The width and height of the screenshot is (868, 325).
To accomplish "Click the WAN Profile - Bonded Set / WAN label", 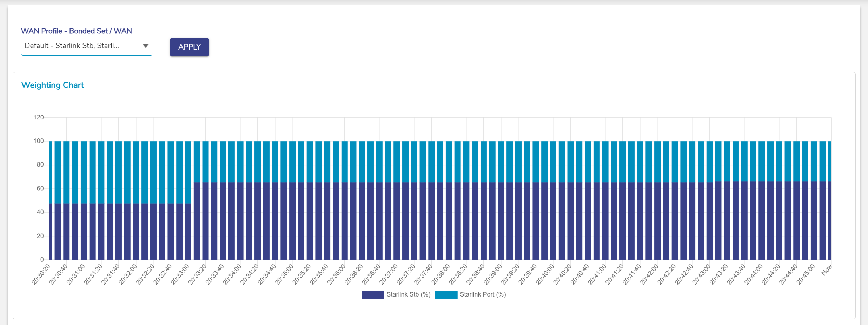I will [77, 31].
